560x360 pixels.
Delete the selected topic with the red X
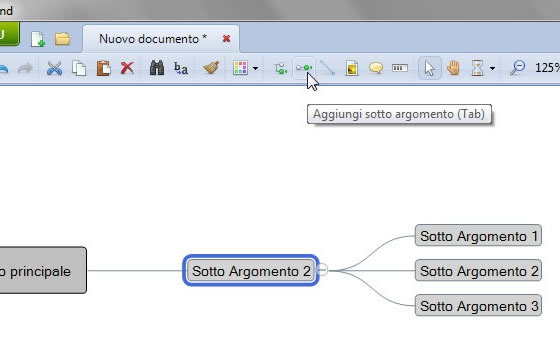127,68
